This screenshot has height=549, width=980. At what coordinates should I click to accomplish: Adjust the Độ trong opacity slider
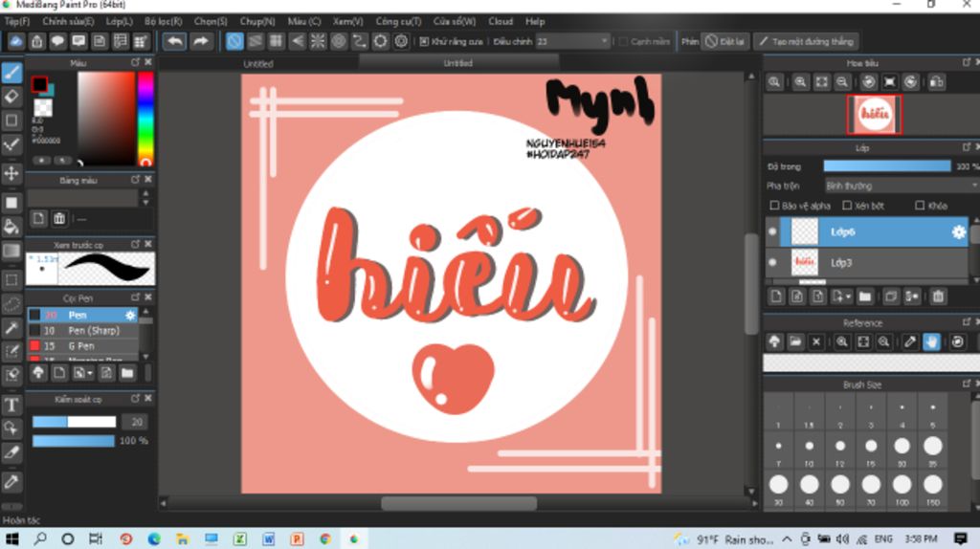[x=887, y=166]
